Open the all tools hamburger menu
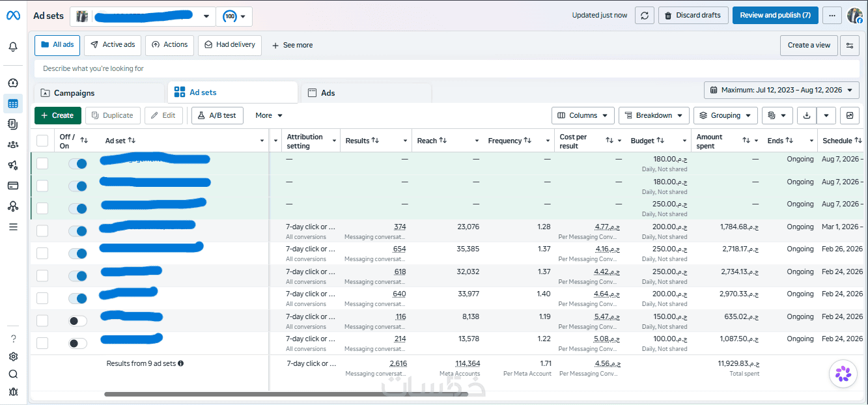Viewport: 868px width, 405px height. click(x=13, y=227)
